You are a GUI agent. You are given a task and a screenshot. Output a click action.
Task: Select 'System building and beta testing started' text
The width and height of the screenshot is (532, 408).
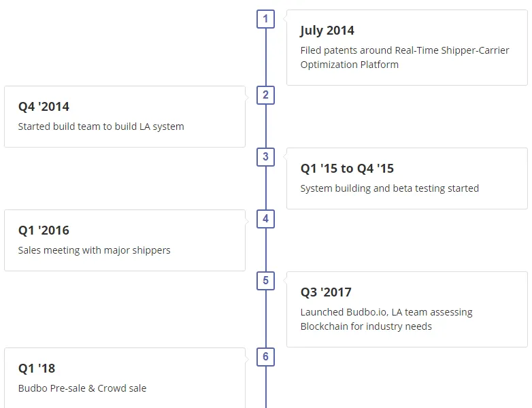(390, 188)
